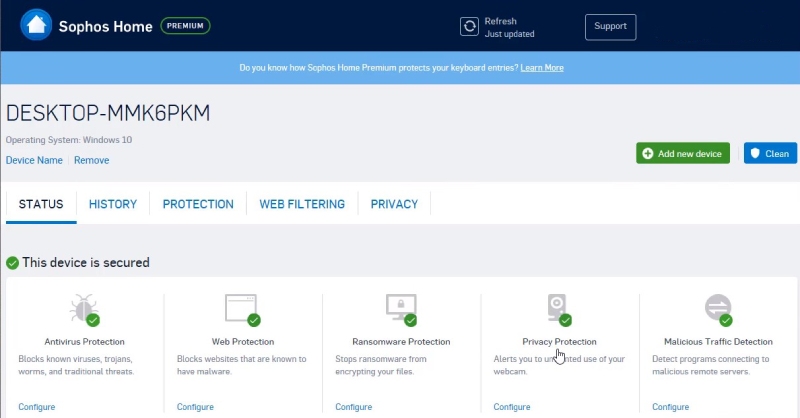Viewport: 800px width, 418px height.
Task: Open the PRIVACY tab
Action: tap(394, 204)
